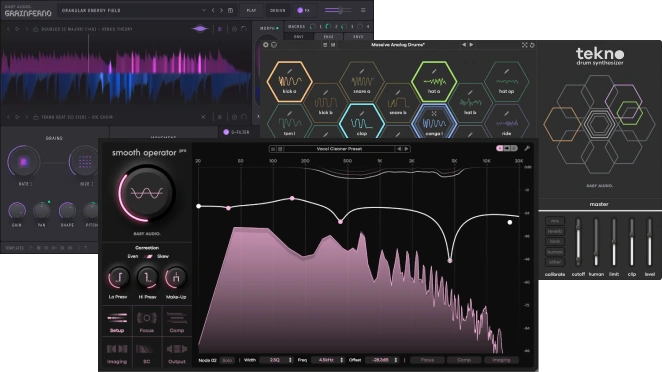Select the ride hexagon pad in Tekno
Image resolution: width=662 pixels, height=372 pixels.
point(506,122)
